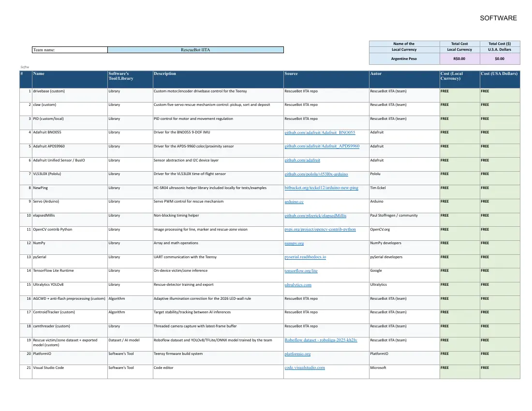Open the numpy.org source link
This screenshot has width=532, height=411.
tap(294, 243)
